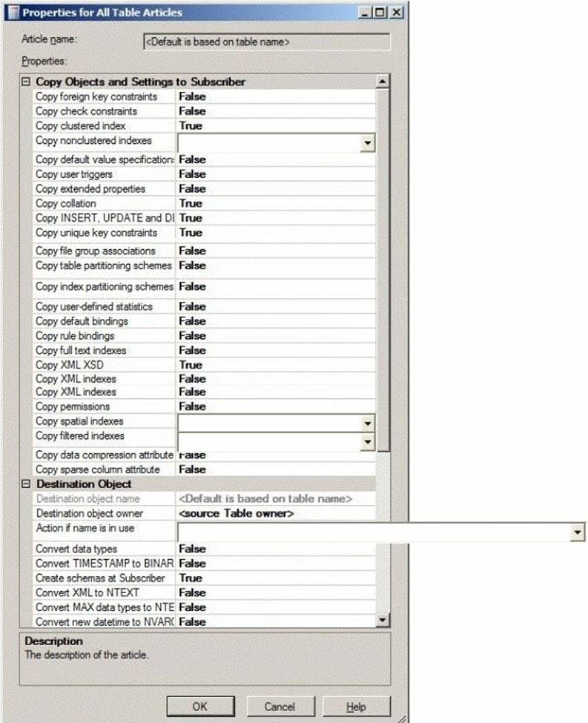Select the Copy clustered index value True
The width and height of the screenshot is (588, 723).
pos(191,126)
